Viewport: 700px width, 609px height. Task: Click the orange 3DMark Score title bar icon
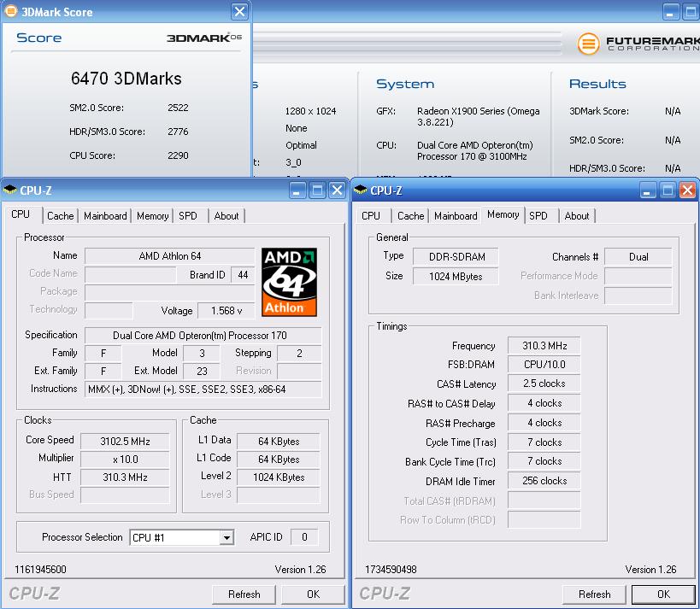[x=11, y=11]
